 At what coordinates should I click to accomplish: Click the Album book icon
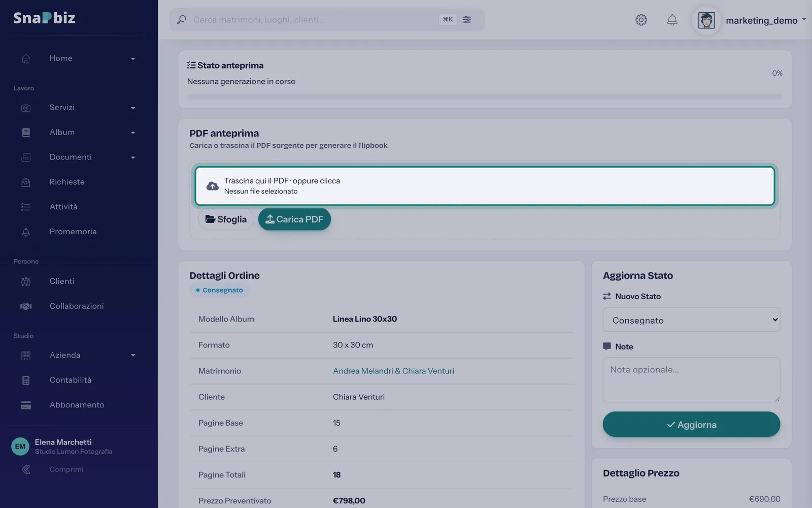pyautogui.click(x=26, y=133)
